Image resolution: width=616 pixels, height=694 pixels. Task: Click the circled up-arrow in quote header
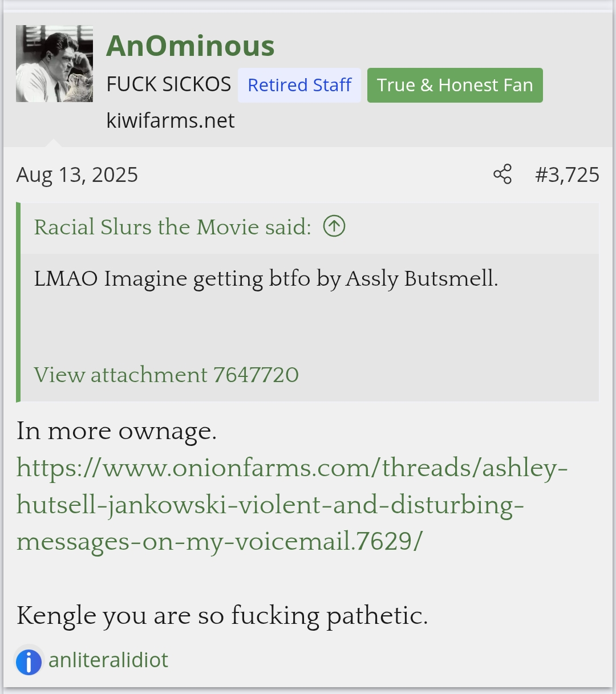(334, 226)
